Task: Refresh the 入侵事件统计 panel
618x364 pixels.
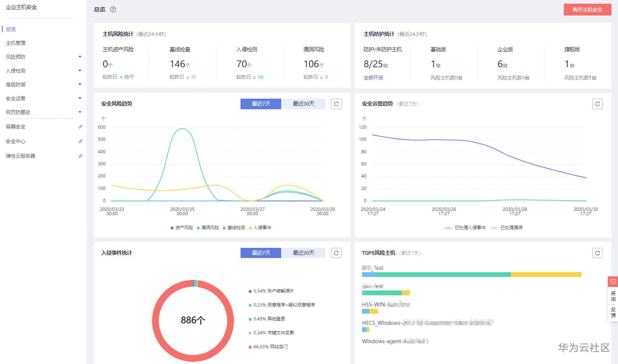Action: tap(336, 253)
